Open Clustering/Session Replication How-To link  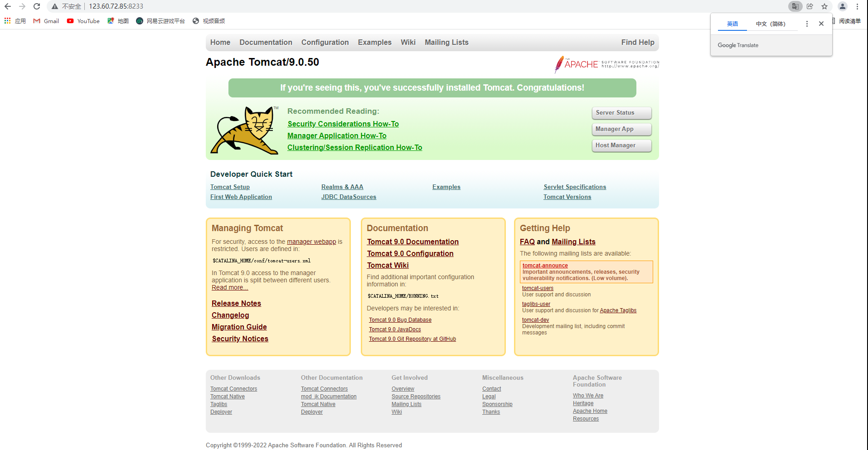(354, 147)
